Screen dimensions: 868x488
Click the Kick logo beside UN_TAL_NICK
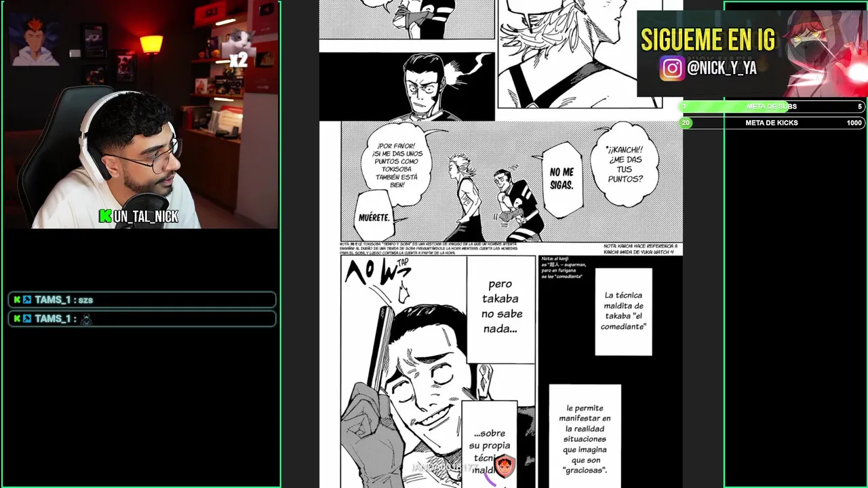105,216
